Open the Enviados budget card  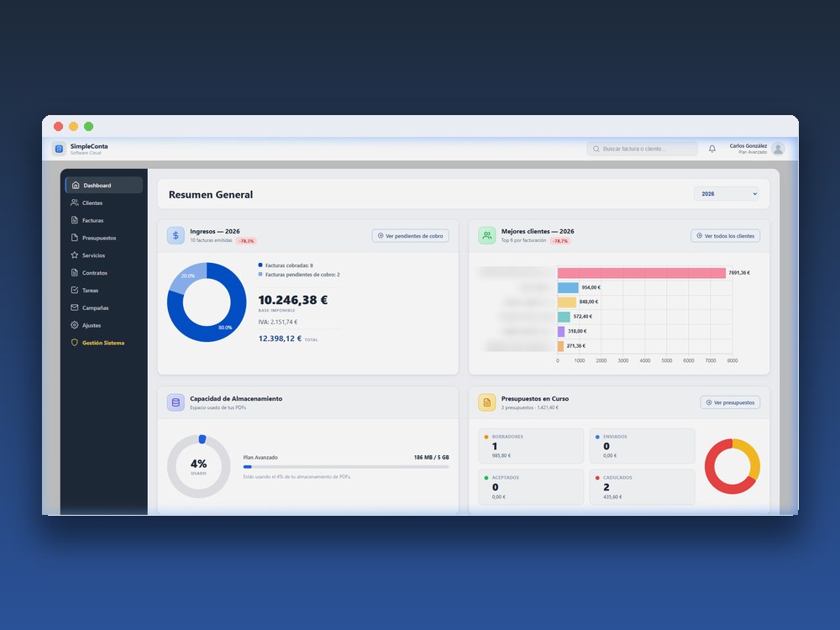point(643,446)
